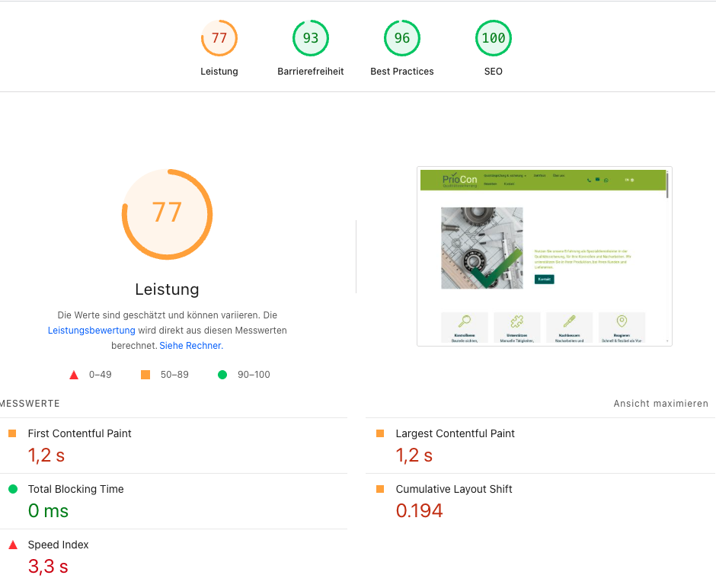Click the Leistung label under the top gauge
This screenshot has height=588, width=716.
(x=219, y=72)
